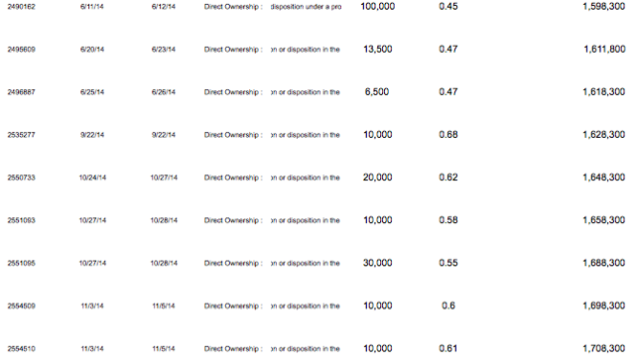Select the 6/12/14 filing date
635x364 pixels.
point(163,7)
